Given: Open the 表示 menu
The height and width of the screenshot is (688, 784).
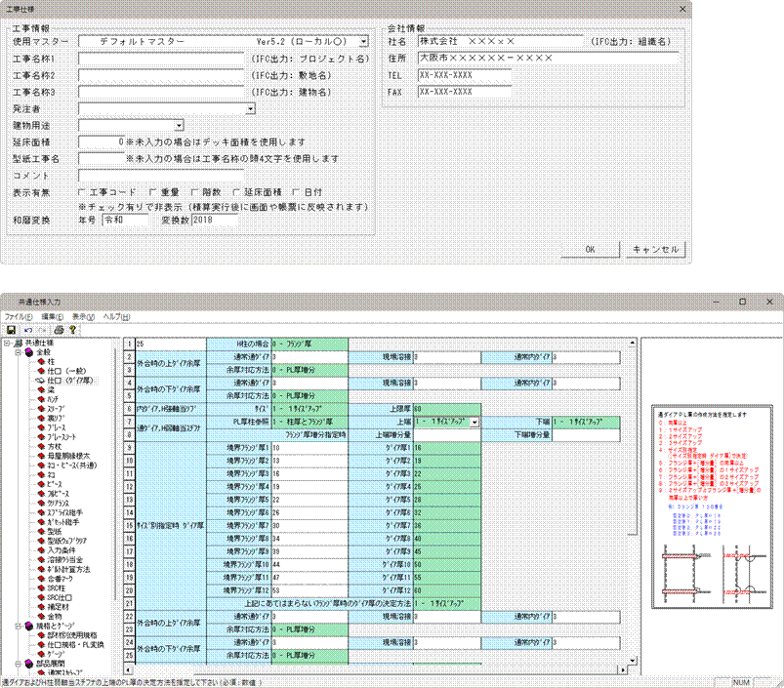Looking at the screenshot, I should 83,317.
